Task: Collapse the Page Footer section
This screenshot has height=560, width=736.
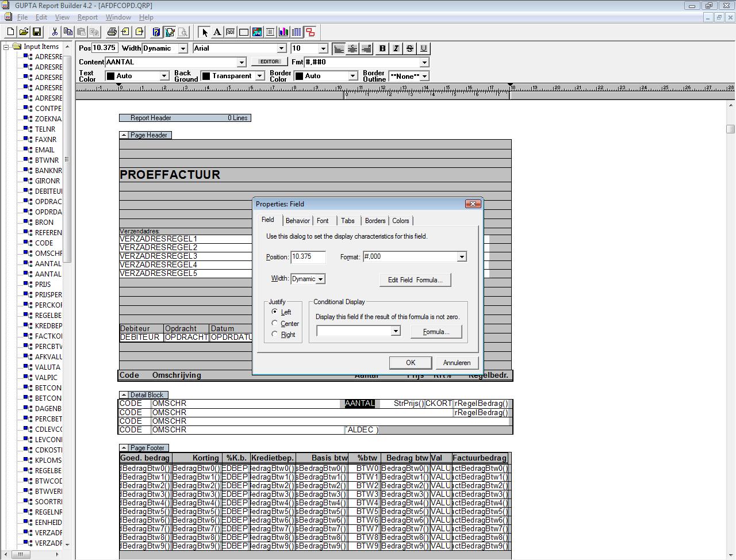Action: pos(124,448)
